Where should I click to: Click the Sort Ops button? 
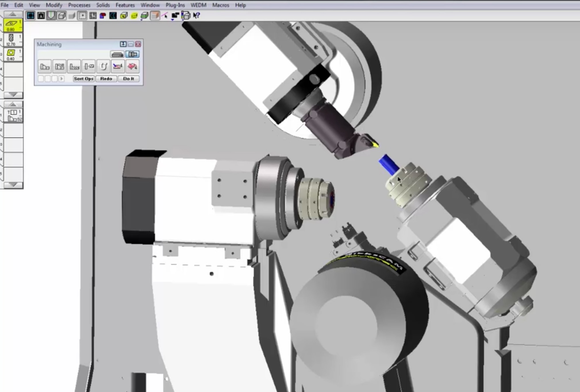84,79
